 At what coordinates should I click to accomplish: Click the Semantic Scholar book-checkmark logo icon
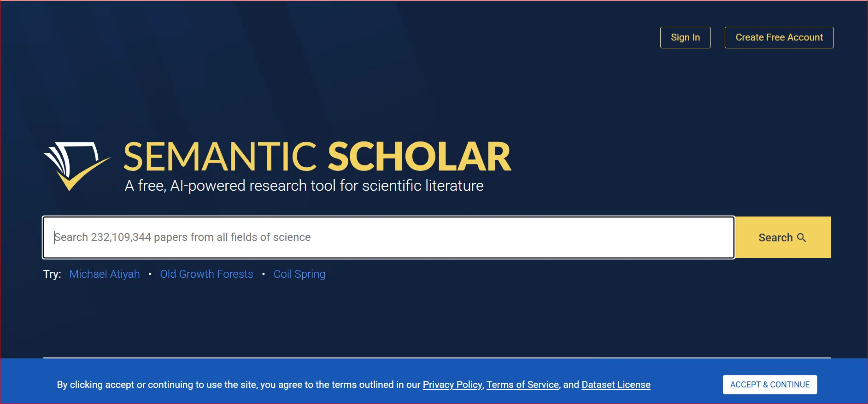coord(76,165)
